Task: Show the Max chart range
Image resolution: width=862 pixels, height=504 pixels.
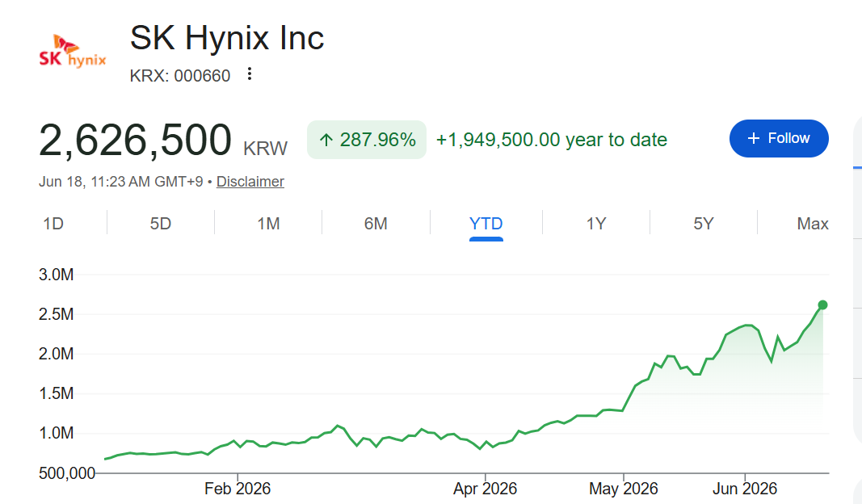Action: coord(813,224)
